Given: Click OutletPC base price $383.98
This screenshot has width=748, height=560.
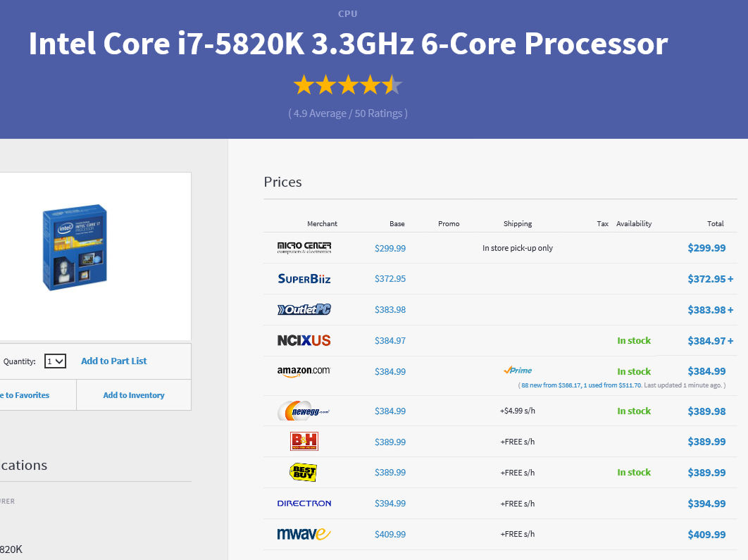Looking at the screenshot, I should pos(390,309).
